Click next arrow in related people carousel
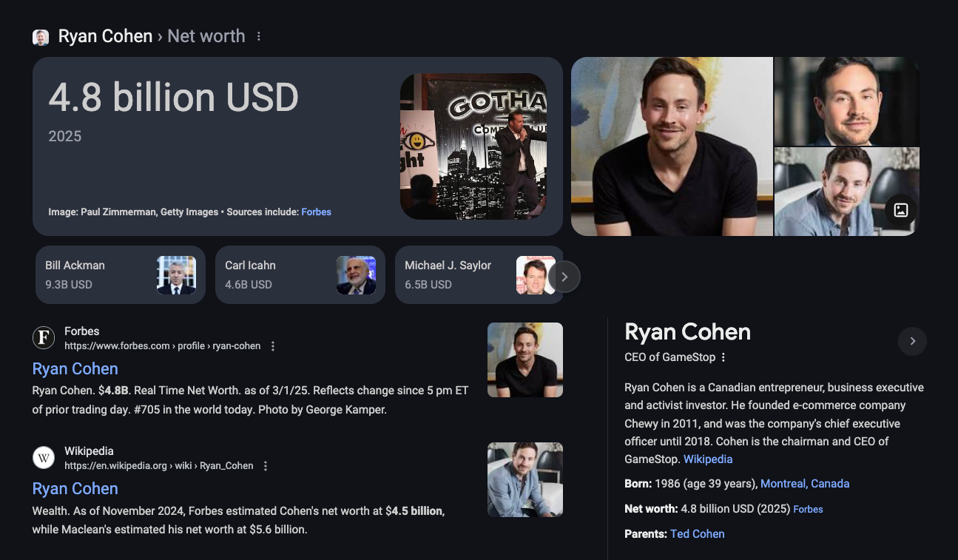This screenshot has width=958, height=560. 564,277
